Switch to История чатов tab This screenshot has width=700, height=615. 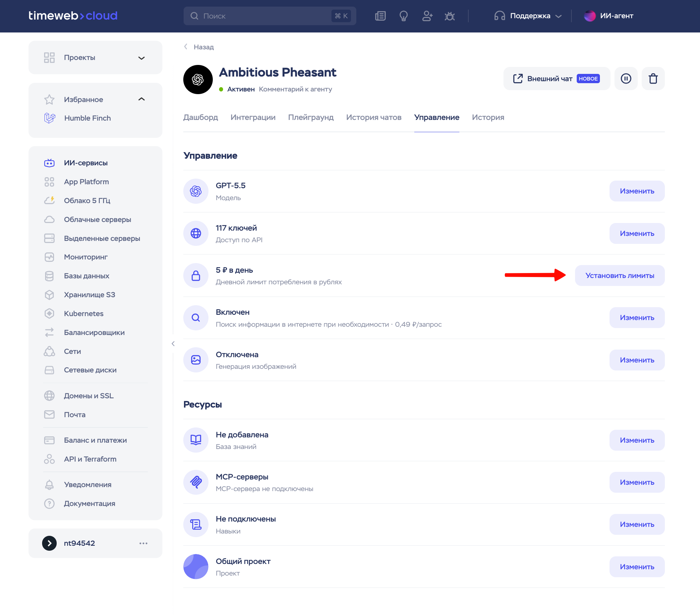[374, 117]
